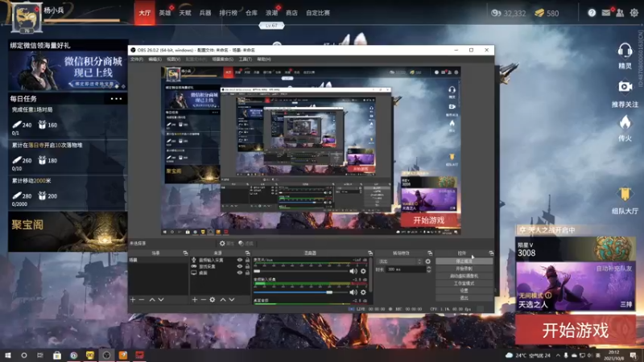Open OBS 场景集合(S) menu
The width and height of the screenshot is (644, 362).
tap(223, 60)
